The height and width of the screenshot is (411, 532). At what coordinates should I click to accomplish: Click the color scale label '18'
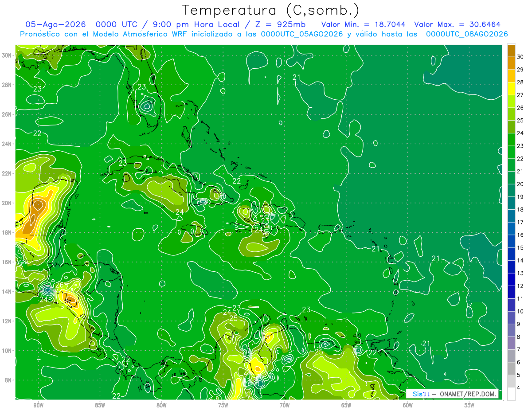click(520, 210)
